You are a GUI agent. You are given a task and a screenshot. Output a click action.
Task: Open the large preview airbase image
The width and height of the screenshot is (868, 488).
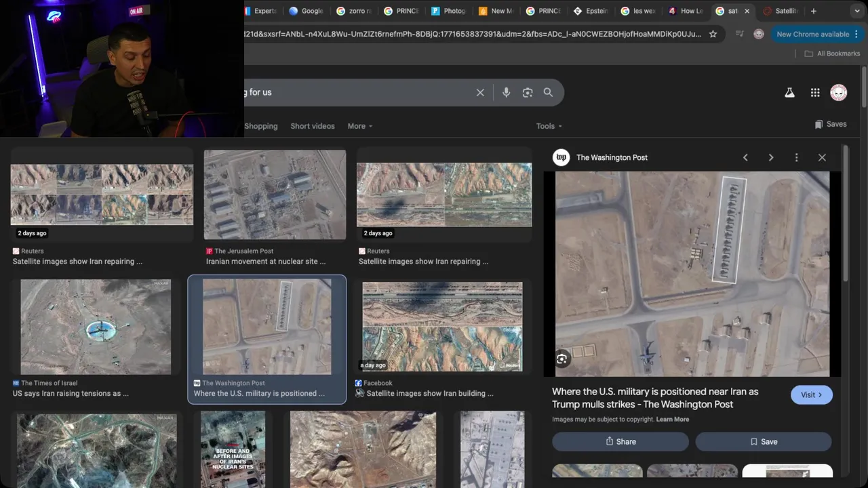(692, 274)
